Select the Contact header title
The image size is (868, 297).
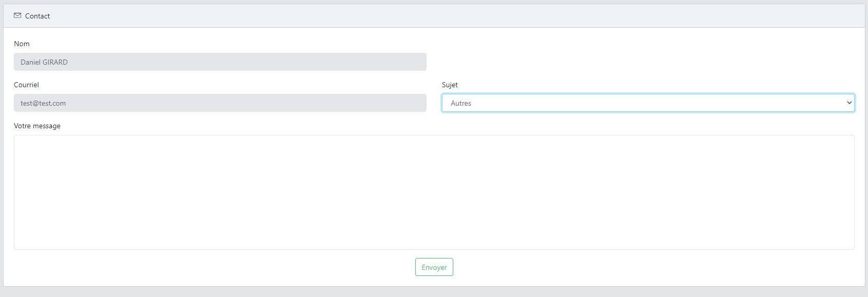click(x=37, y=16)
